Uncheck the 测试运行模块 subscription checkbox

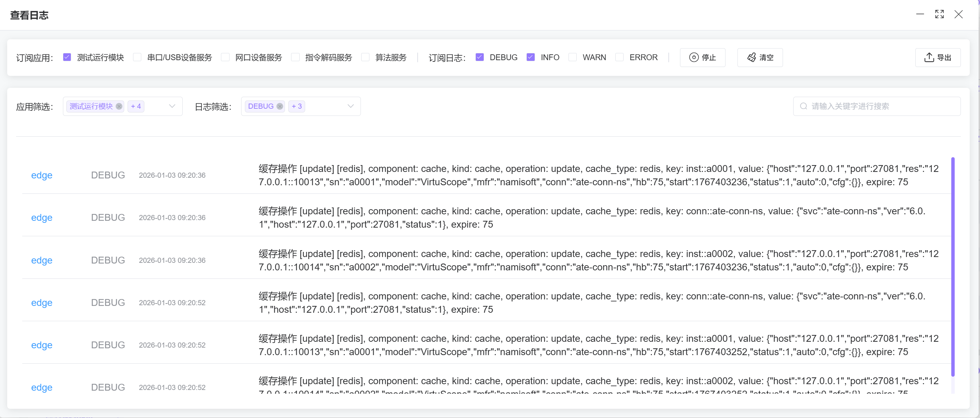pyautogui.click(x=67, y=57)
